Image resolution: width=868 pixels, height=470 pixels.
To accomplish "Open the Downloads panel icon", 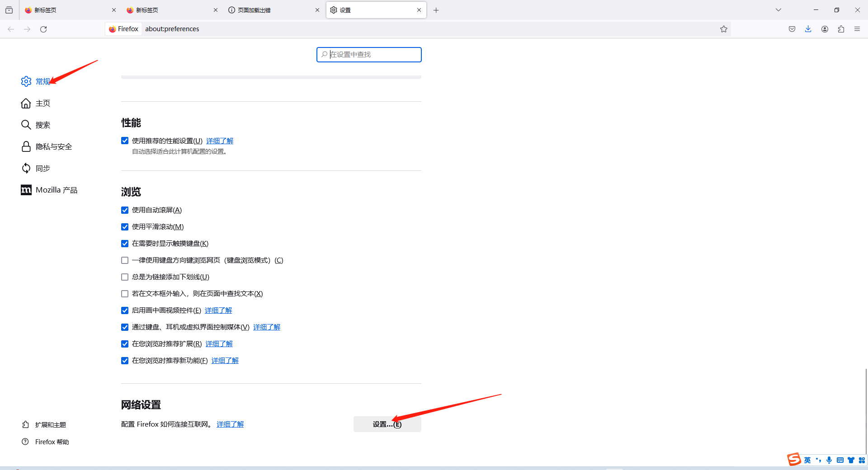I will pyautogui.click(x=808, y=29).
